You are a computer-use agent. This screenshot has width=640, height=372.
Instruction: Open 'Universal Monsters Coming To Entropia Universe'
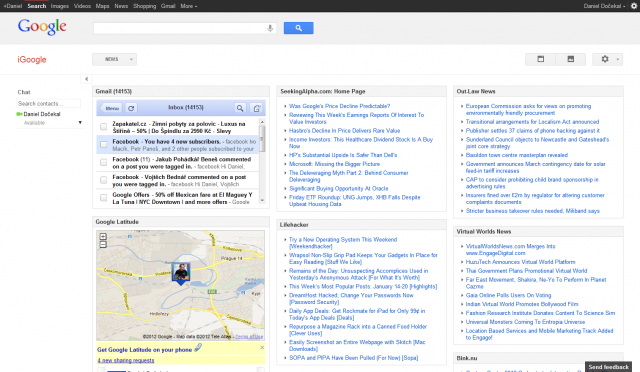(525, 322)
